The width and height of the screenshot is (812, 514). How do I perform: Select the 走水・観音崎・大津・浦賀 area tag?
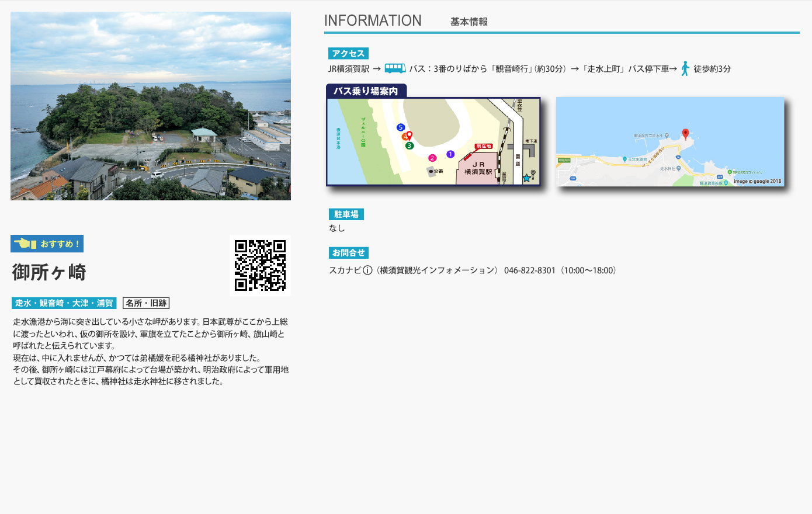point(64,303)
